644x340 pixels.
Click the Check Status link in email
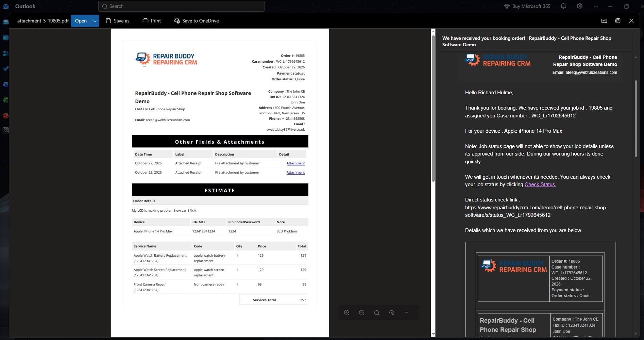pyautogui.click(x=540, y=184)
